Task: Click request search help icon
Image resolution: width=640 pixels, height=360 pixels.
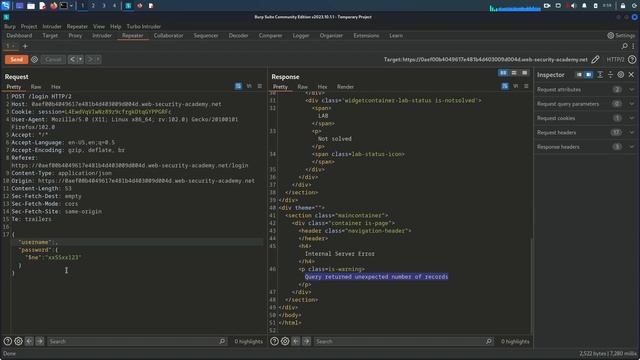Action: point(8,341)
